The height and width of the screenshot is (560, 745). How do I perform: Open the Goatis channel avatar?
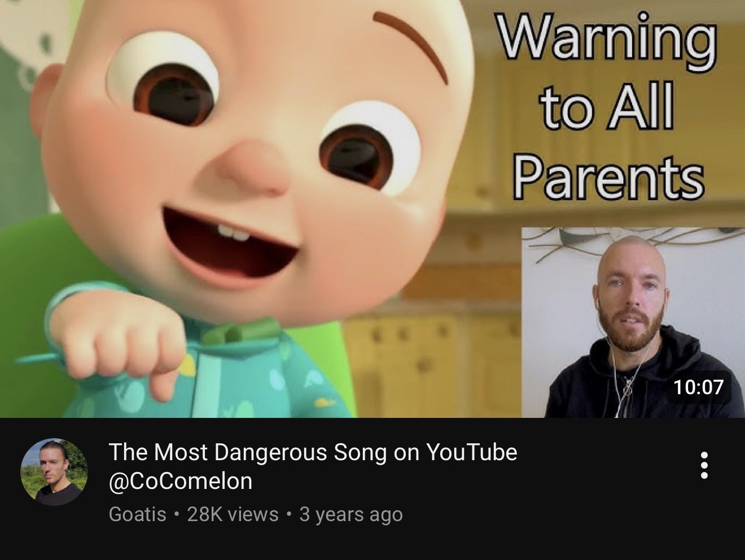coord(54,471)
